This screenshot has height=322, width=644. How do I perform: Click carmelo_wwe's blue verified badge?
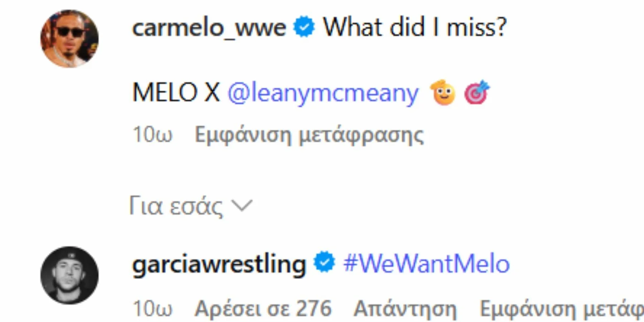[304, 27]
